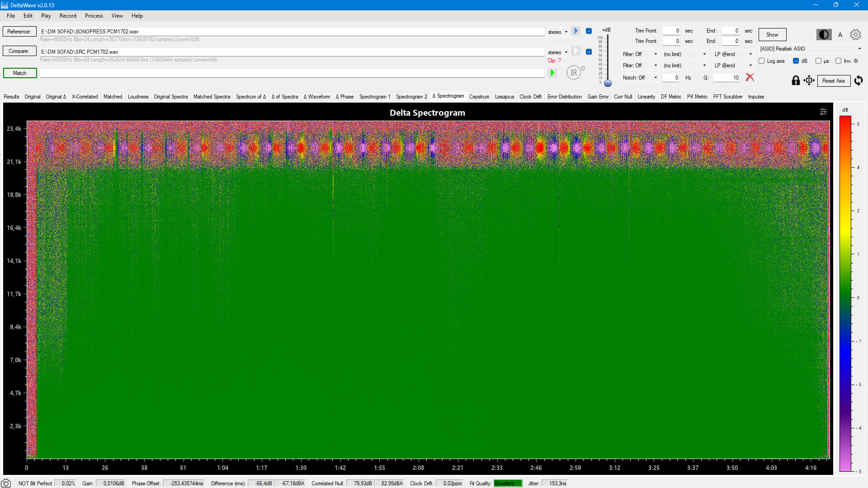This screenshot has height=488, width=868.
Task: Click the screenshot camera icon in status bar
Action: 6,483
